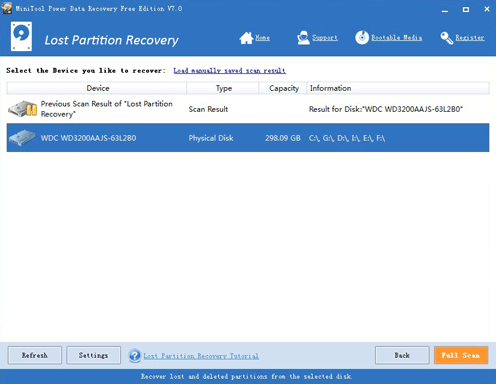Go back with the Back button
The width and height of the screenshot is (496, 384).
pyautogui.click(x=402, y=355)
